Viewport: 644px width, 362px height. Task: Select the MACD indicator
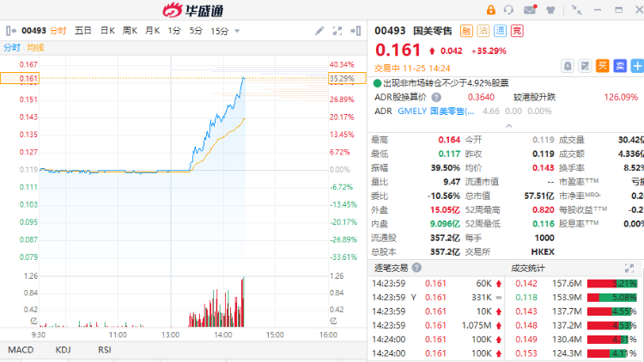pyautogui.click(x=21, y=350)
